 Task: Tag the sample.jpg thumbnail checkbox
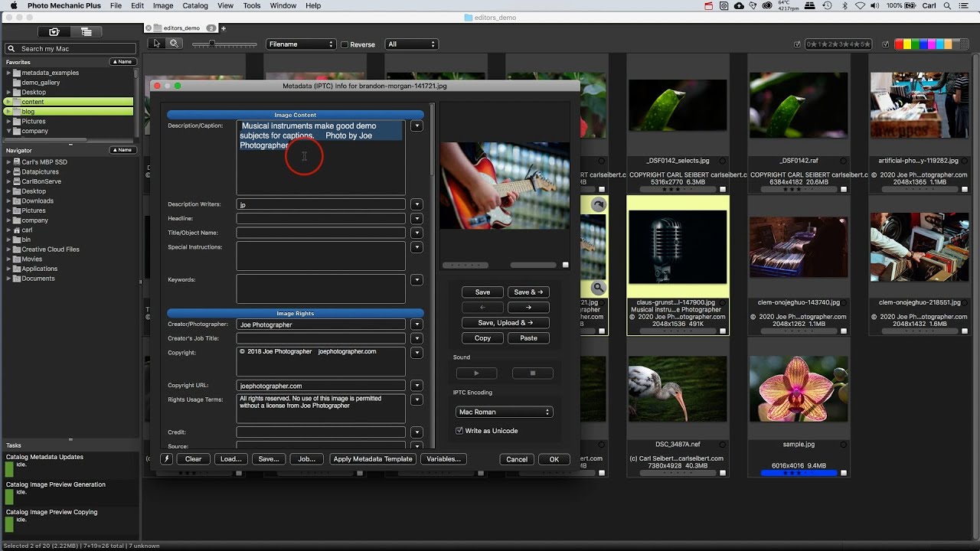[x=844, y=473]
